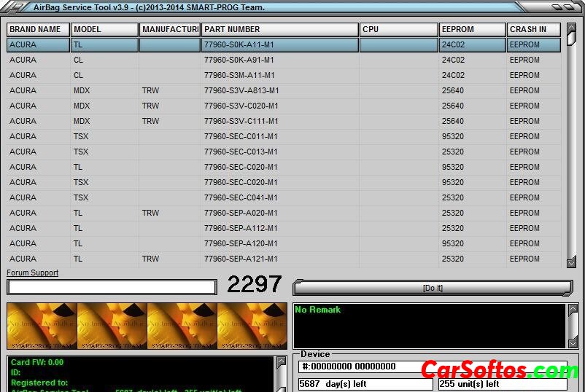
Task: Click the CRASH IN column header
Action: (533, 30)
